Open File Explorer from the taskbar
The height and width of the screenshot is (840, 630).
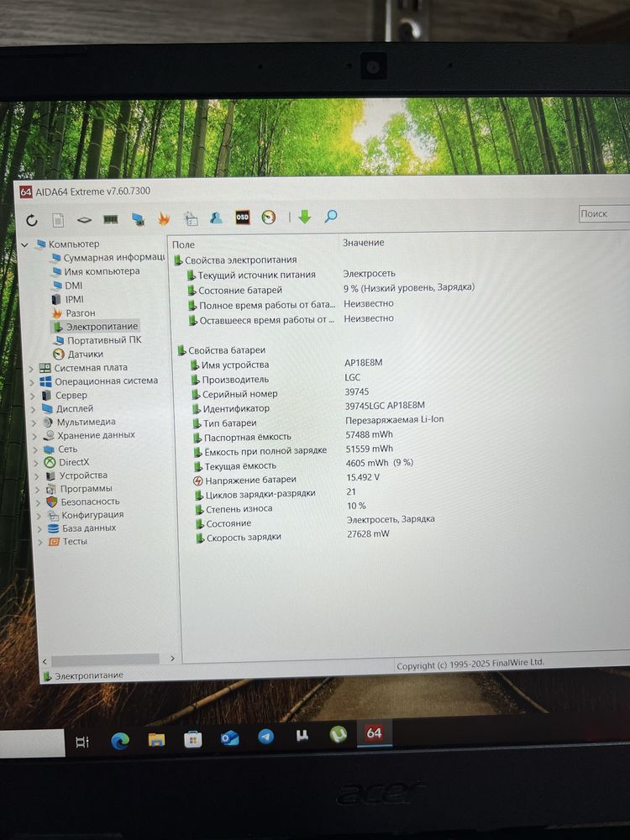[156, 740]
